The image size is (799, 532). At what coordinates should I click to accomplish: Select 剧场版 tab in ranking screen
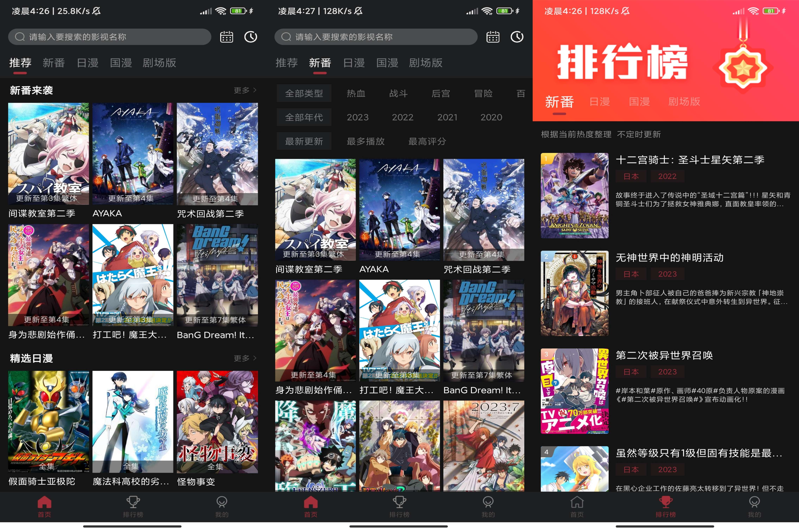click(x=684, y=101)
